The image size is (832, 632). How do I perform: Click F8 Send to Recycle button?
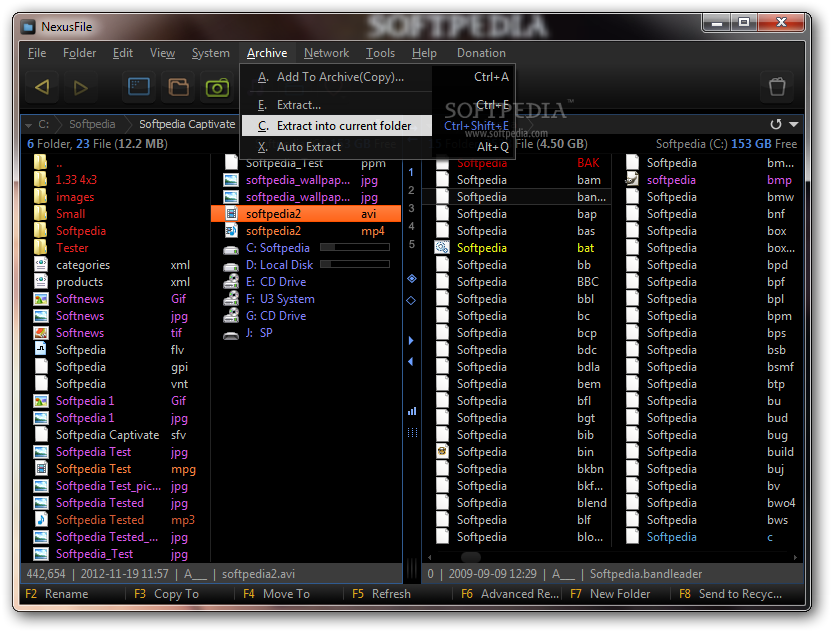730,594
